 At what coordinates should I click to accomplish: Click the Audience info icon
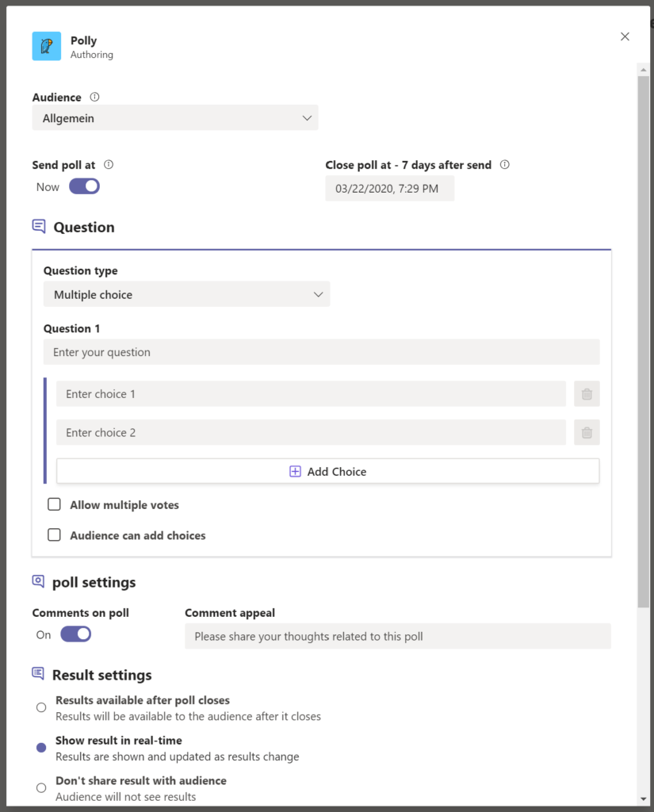click(x=94, y=97)
